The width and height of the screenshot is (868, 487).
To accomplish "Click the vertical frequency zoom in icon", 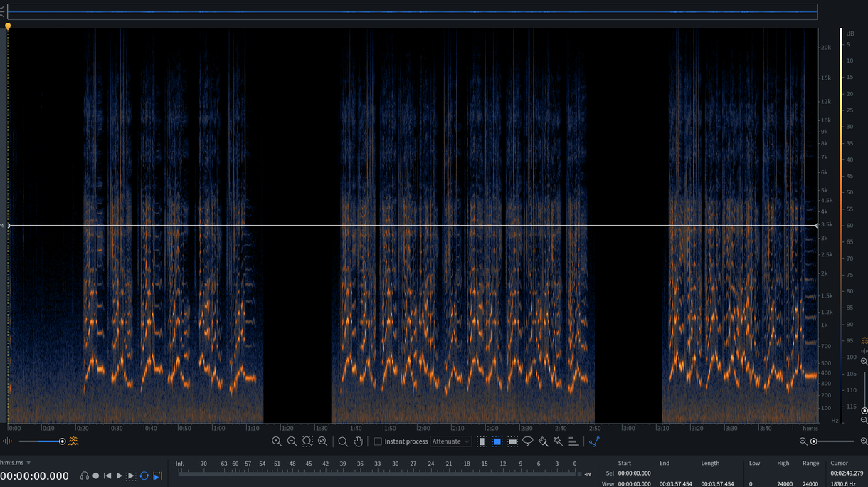I will [x=864, y=362].
